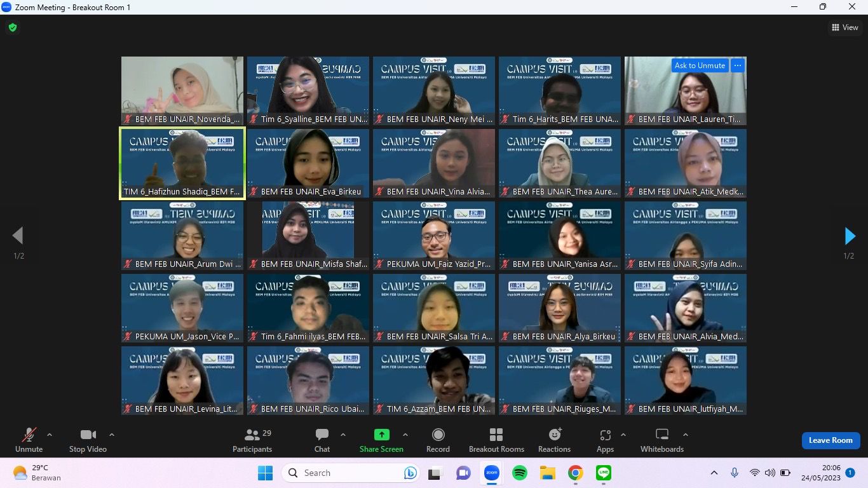Screen dimensions: 868x488
Task: Open Spotify from the taskbar
Action: coord(520,473)
